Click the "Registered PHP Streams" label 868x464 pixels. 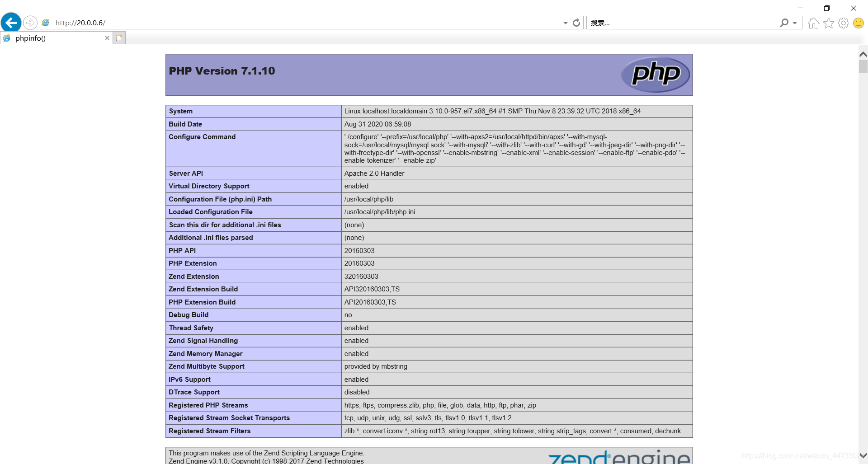tap(208, 405)
